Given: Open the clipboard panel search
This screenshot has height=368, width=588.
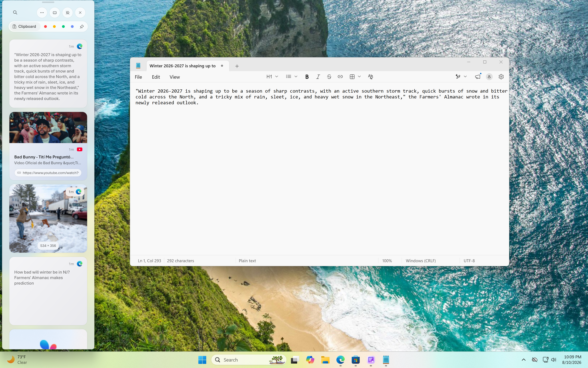Looking at the screenshot, I should click(15, 12).
